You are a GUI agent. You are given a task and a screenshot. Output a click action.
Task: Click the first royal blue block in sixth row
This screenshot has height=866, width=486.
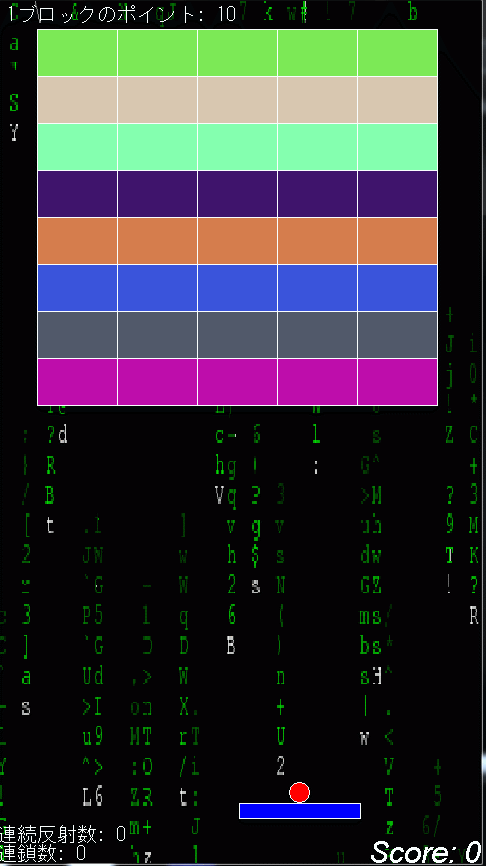[x=77, y=288]
